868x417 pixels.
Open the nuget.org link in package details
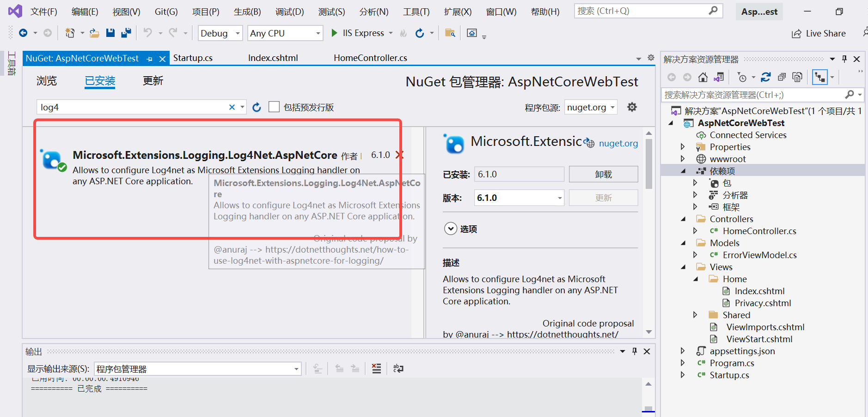pos(618,144)
